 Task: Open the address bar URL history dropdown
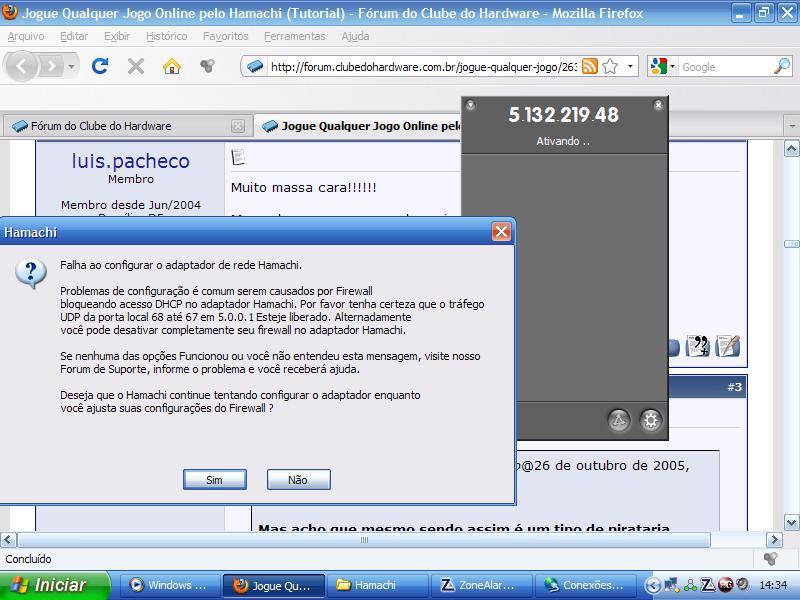click(630, 66)
